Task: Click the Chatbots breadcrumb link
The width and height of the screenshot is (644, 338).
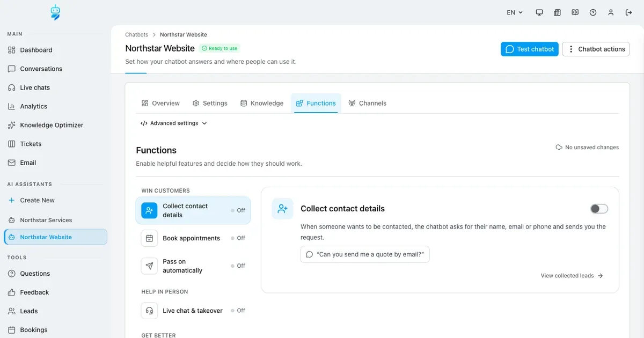Action: coord(137,35)
